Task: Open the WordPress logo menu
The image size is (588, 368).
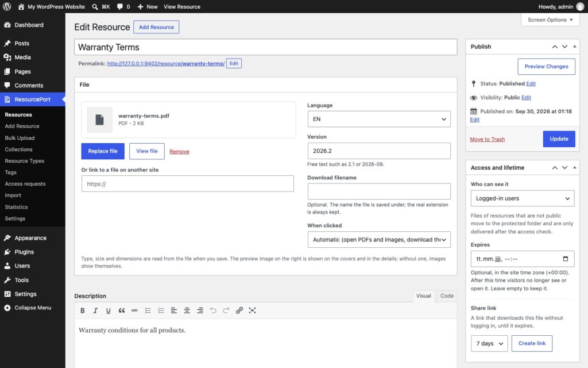Action: (x=7, y=6)
